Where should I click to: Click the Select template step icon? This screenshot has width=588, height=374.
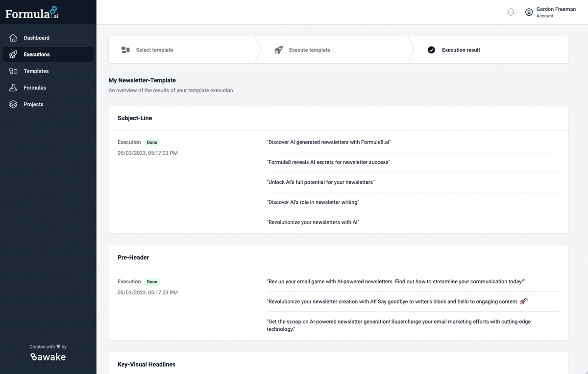pos(125,50)
